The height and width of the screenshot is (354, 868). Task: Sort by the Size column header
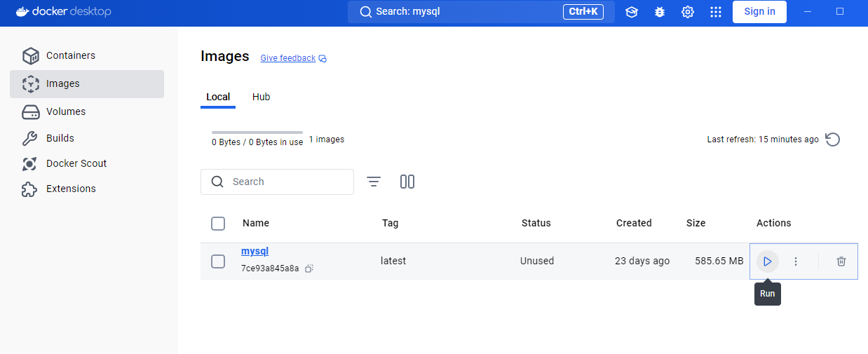click(x=696, y=223)
